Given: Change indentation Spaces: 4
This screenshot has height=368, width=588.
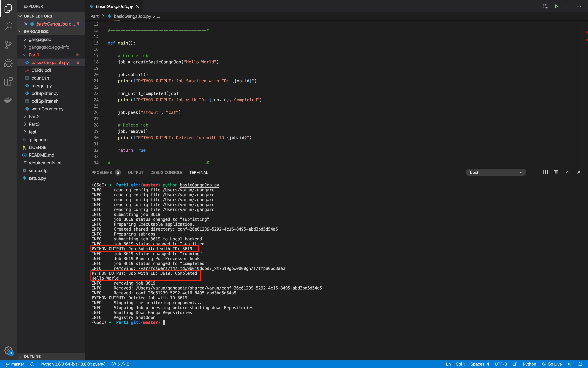Looking at the screenshot, I should pos(479,364).
